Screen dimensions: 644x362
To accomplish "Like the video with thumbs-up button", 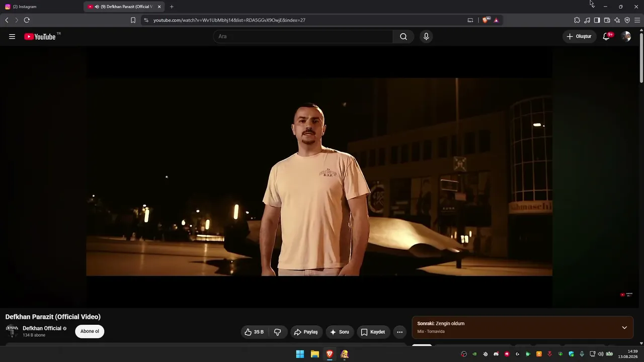I will click(254, 332).
